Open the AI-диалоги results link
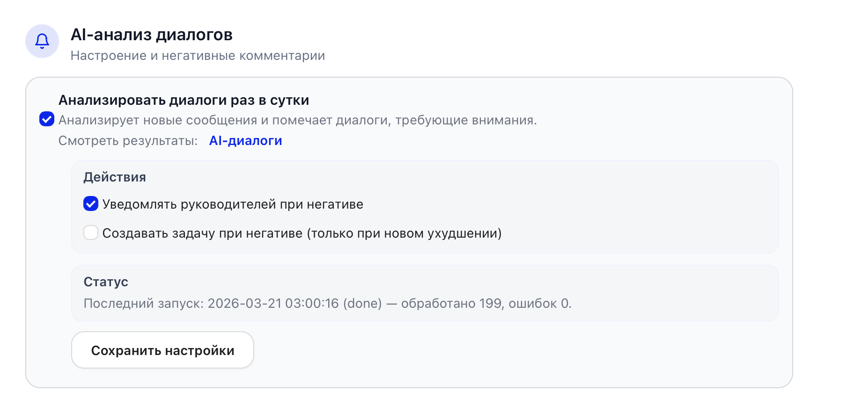The width and height of the screenshot is (868, 406). (x=245, y=141)
